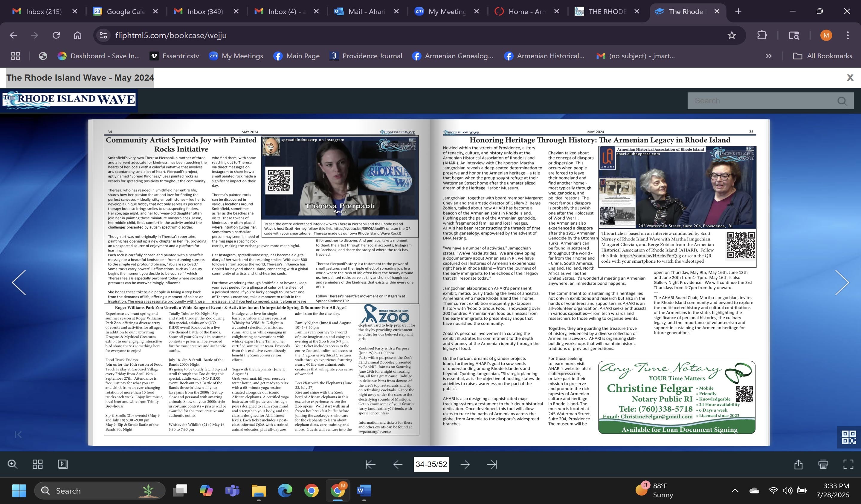Switch to the Mail - Ahari Outlook tab
Viewport: 861px width, 504px height.
pos(366,12)
